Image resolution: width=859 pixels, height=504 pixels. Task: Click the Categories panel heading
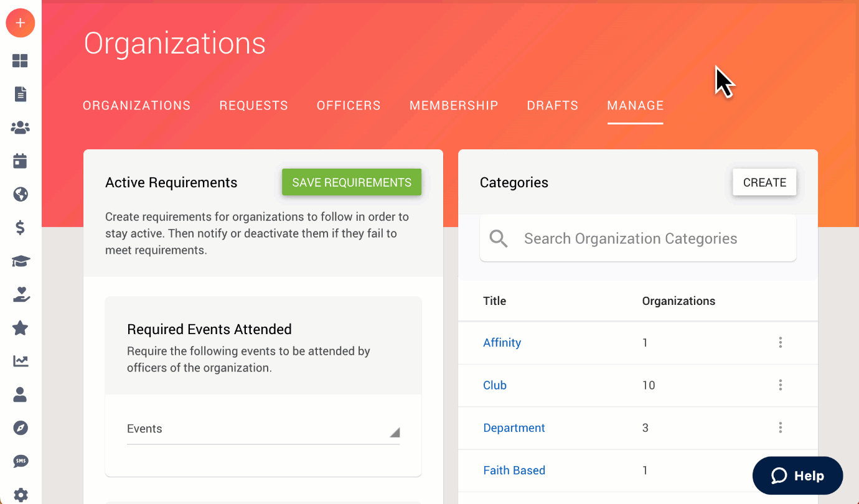514,182
